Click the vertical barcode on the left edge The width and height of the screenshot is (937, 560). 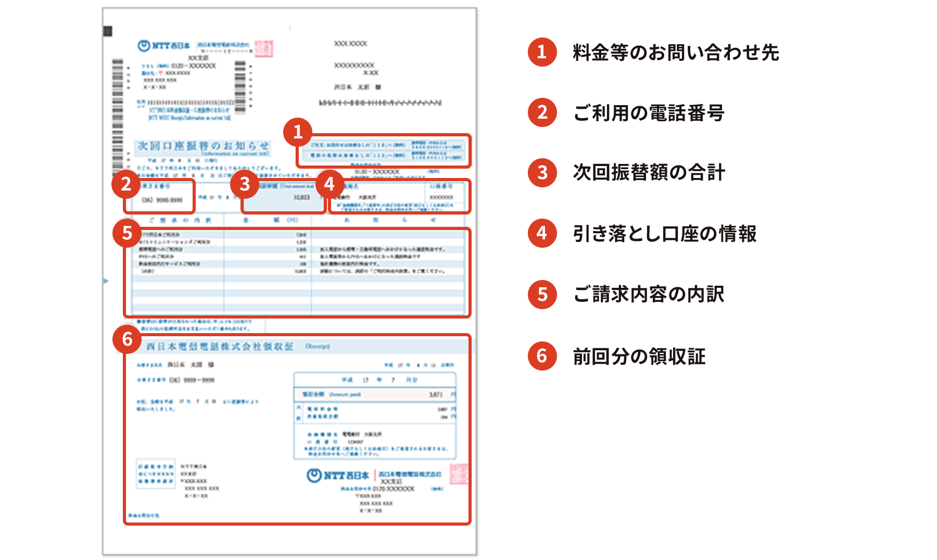point(118,118)
